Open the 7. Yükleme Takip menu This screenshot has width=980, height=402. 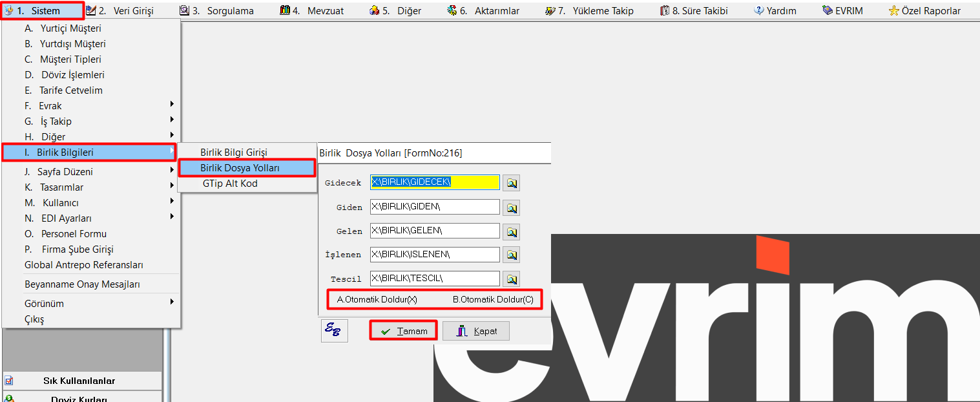[x=589, y=10]
